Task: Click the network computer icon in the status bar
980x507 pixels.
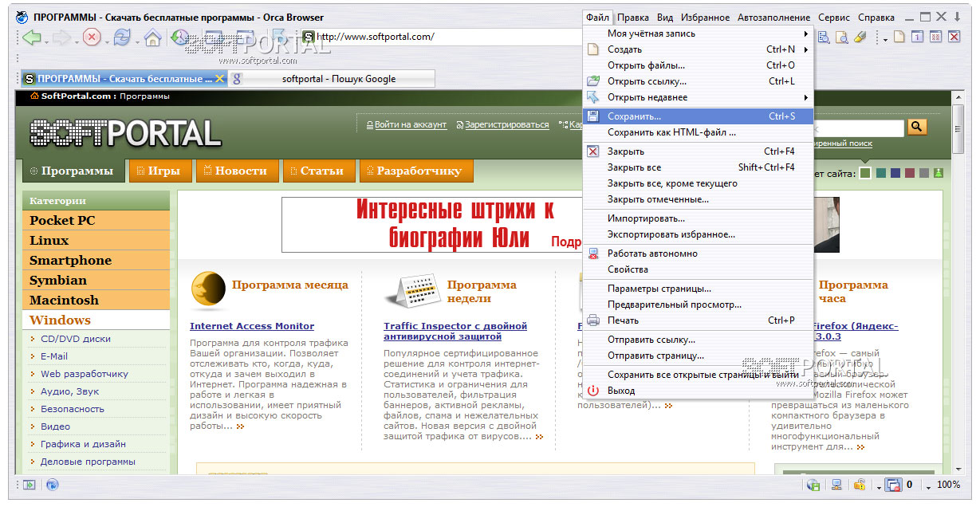Action: pyautogui.click(x=837, y=485)
